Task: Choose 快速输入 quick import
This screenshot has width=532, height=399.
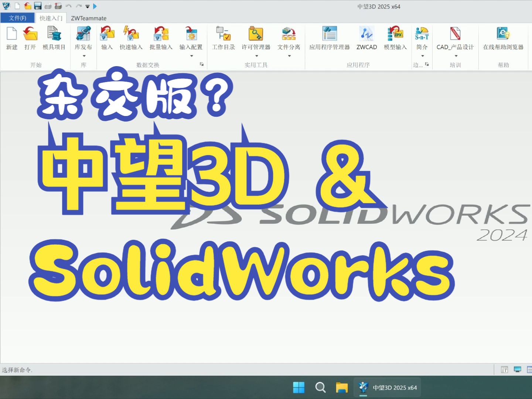Action: click(131, 34)
